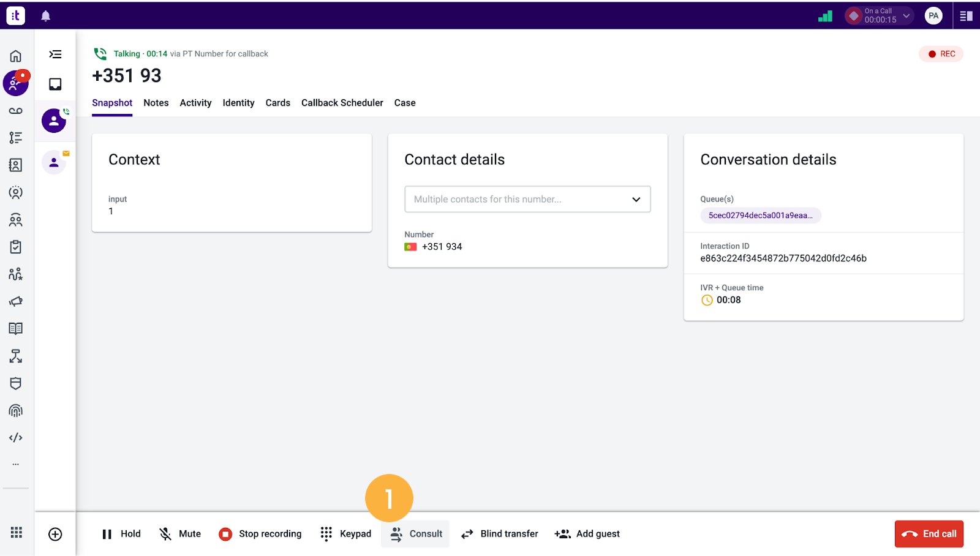Viewport: 980px width, 556px height.
Task: Mute the microphone
Action: (180, 534)
